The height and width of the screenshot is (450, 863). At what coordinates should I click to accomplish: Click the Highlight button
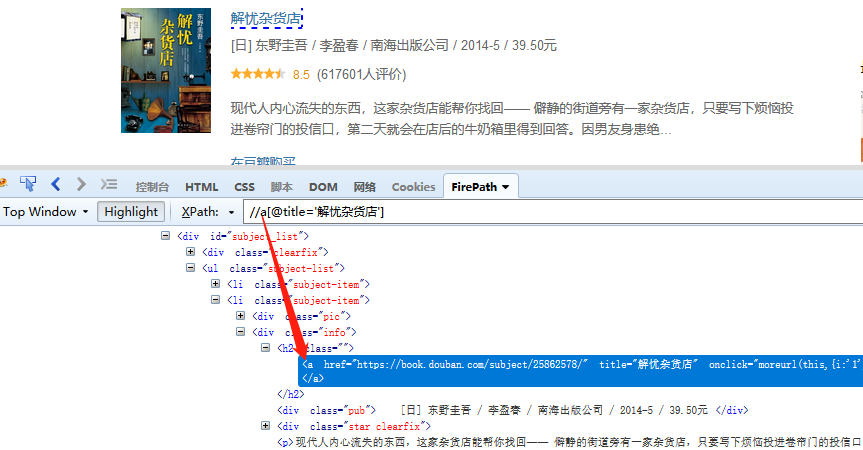click(x=131, y=212)
